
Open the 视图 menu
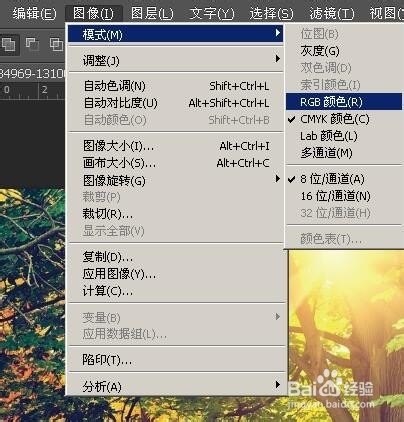(387, 14)
